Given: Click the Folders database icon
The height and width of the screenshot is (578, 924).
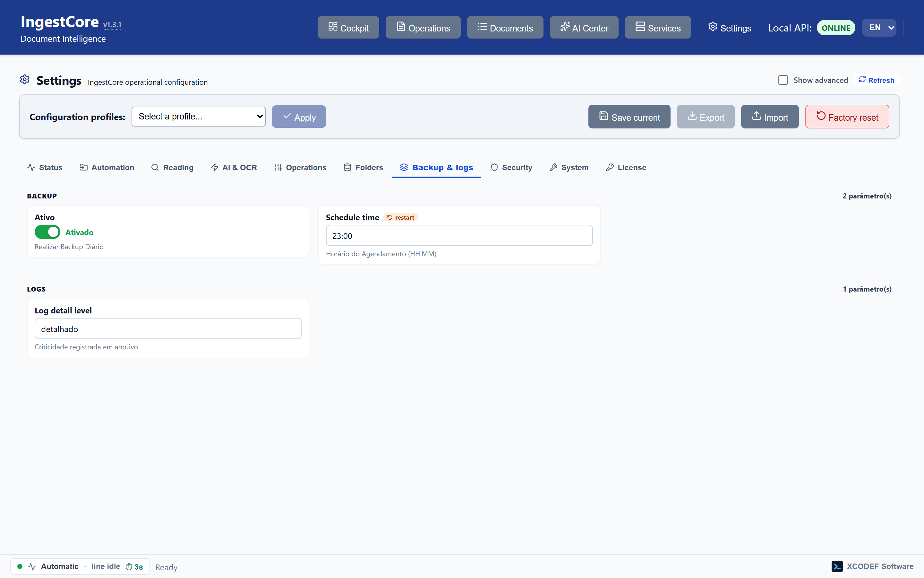Looking at the screenshot, I should (347, 167).
